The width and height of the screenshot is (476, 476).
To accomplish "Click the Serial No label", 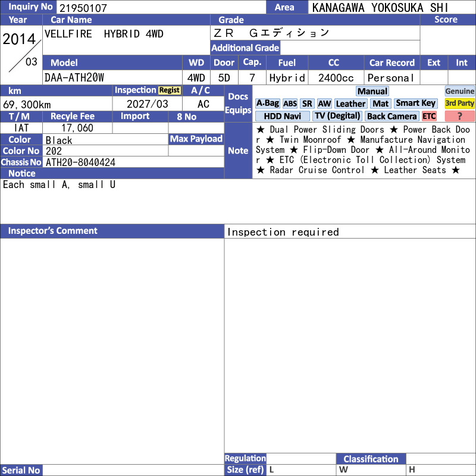I will tap(21, 470).
